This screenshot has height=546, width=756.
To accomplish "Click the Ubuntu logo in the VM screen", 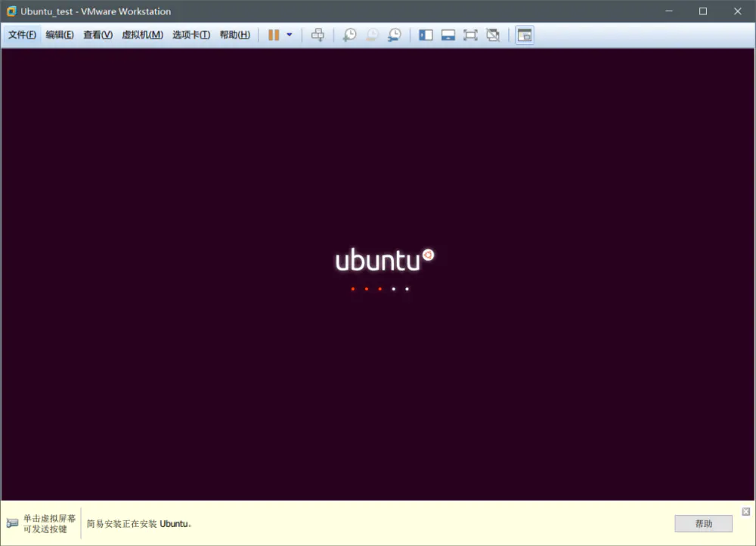I will coord(385,260).
